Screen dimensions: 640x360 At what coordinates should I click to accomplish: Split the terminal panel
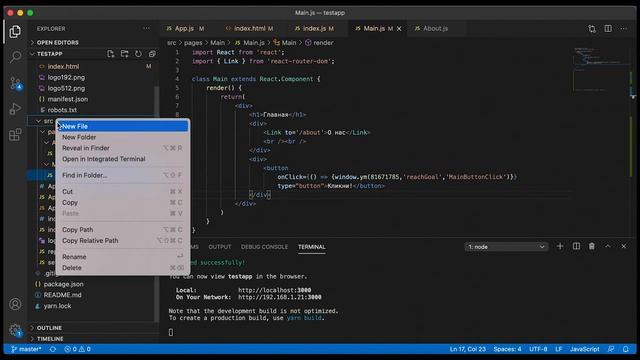[576, 247]
